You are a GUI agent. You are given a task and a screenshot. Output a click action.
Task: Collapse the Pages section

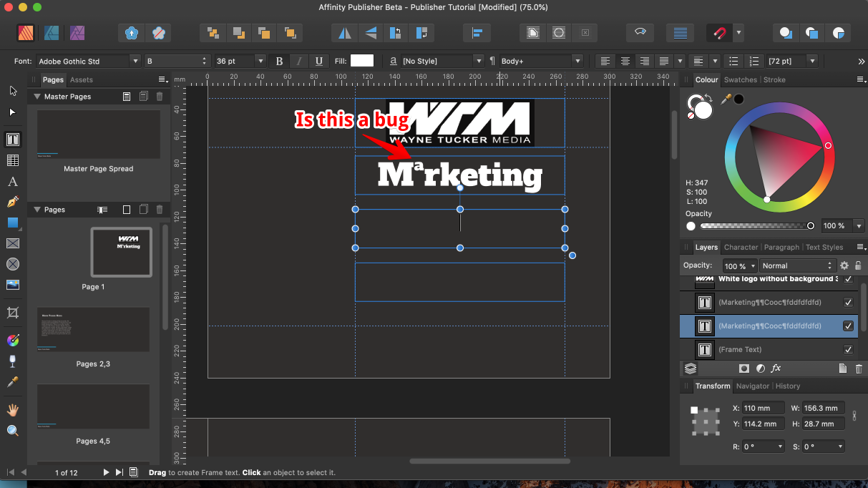tap(37, 210)
